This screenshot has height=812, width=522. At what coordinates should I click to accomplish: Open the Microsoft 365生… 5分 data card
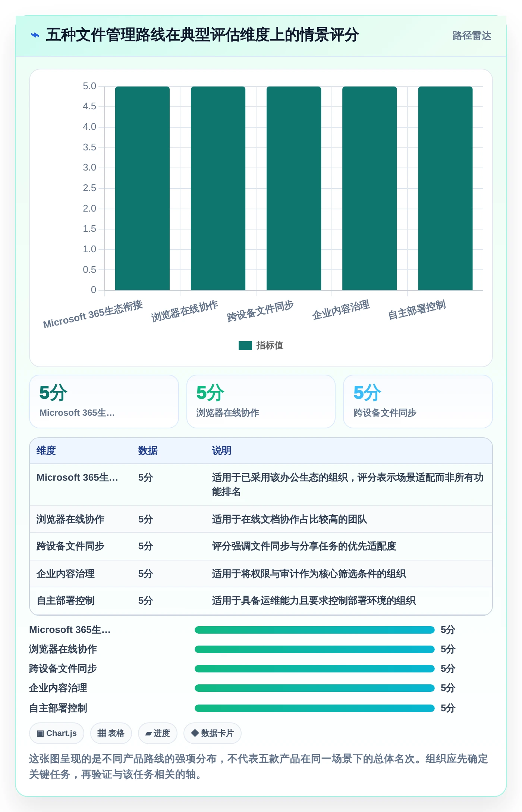(x=104, y=402)
